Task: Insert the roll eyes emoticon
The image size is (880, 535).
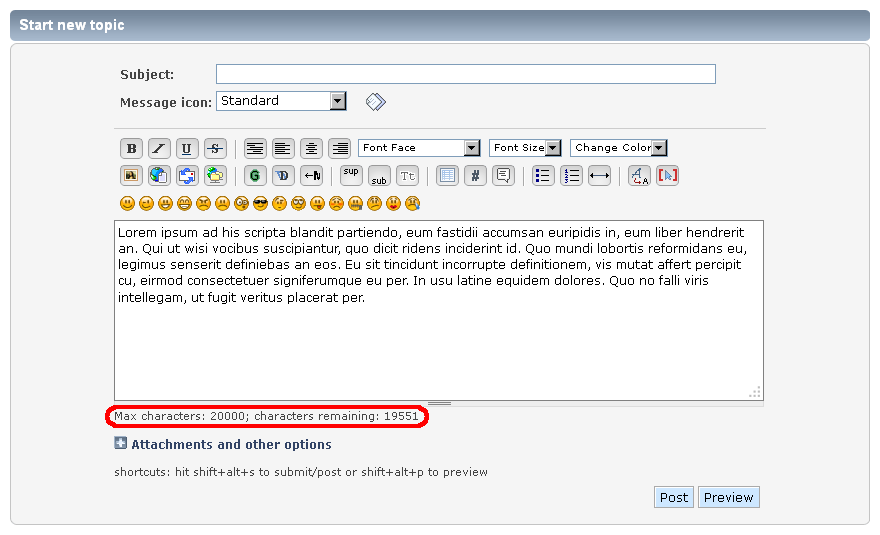Action: [299, 203]
